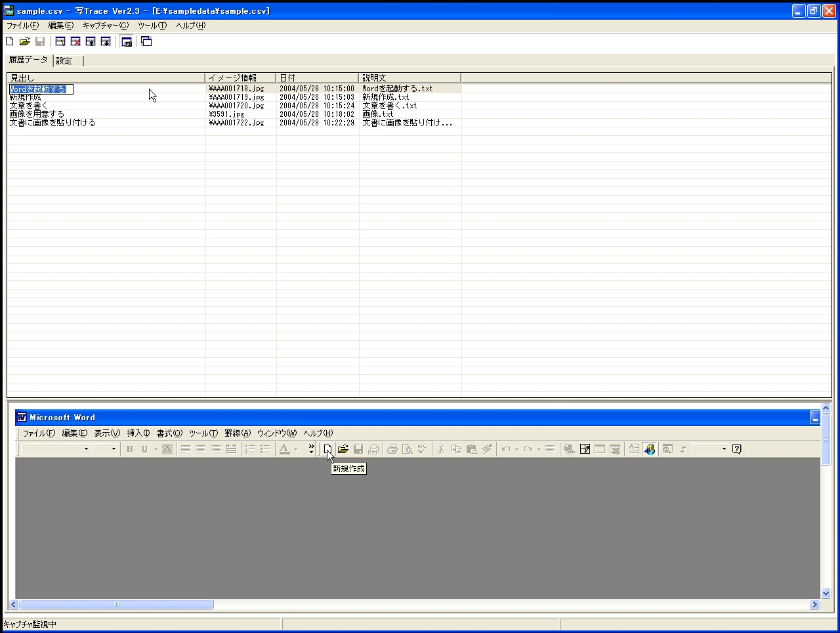The height and width of the screenshot is (633, 840).
Task: Select the 文章を書く row
Action: 28,106
